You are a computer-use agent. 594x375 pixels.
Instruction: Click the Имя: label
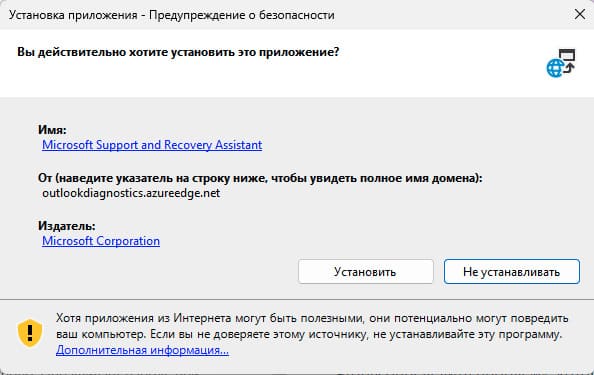click(52, 130)
